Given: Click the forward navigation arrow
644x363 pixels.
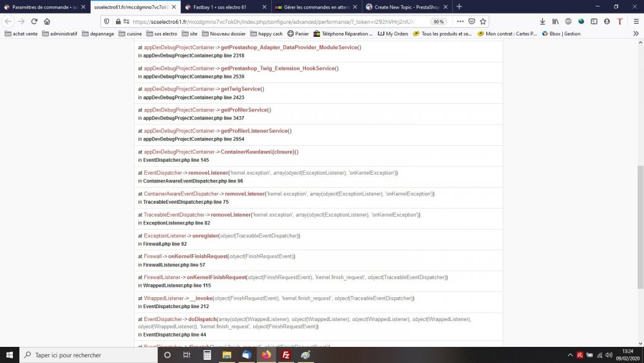Looking at the screenshot, I should pyautogui.click(x=21, y=21).
